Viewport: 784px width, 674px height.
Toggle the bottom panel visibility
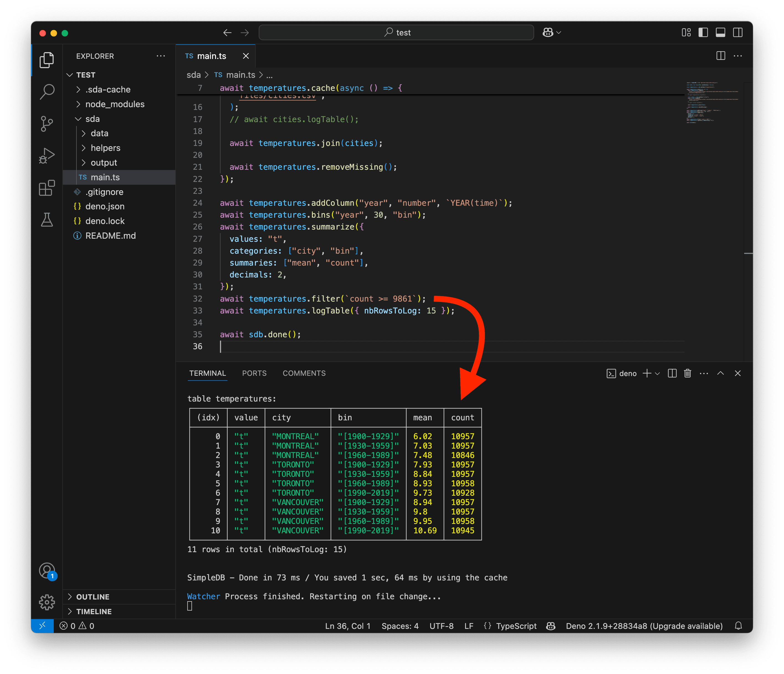[721, 32]
